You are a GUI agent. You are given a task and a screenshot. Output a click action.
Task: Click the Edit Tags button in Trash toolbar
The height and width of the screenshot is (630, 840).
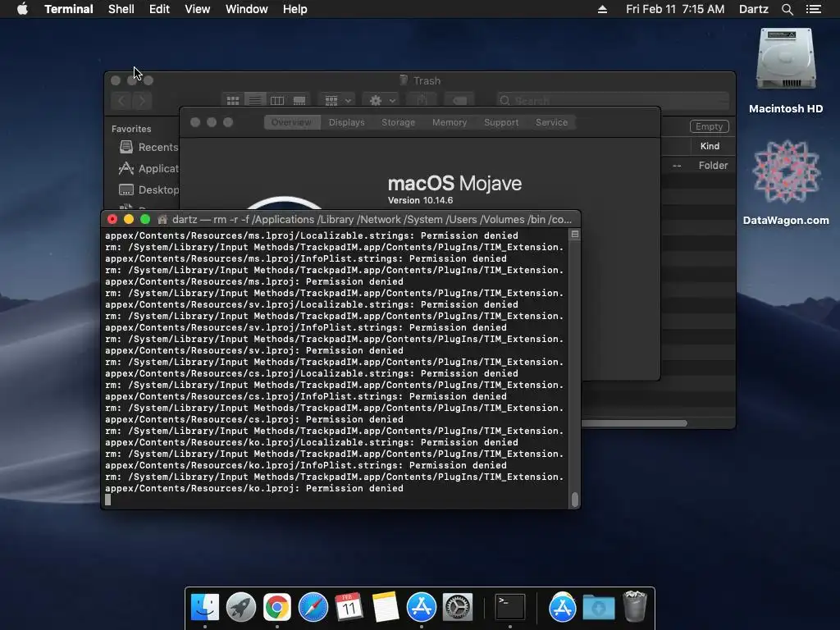(459, 101)
